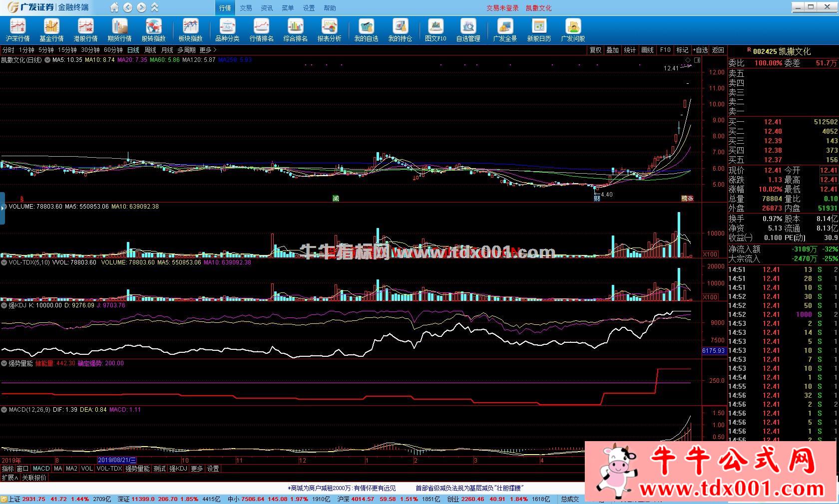The width and height of the screenshot is (839, 504).
Task: Expand the 强KDJ panel dropdown arrow
Action: [4, 305]
